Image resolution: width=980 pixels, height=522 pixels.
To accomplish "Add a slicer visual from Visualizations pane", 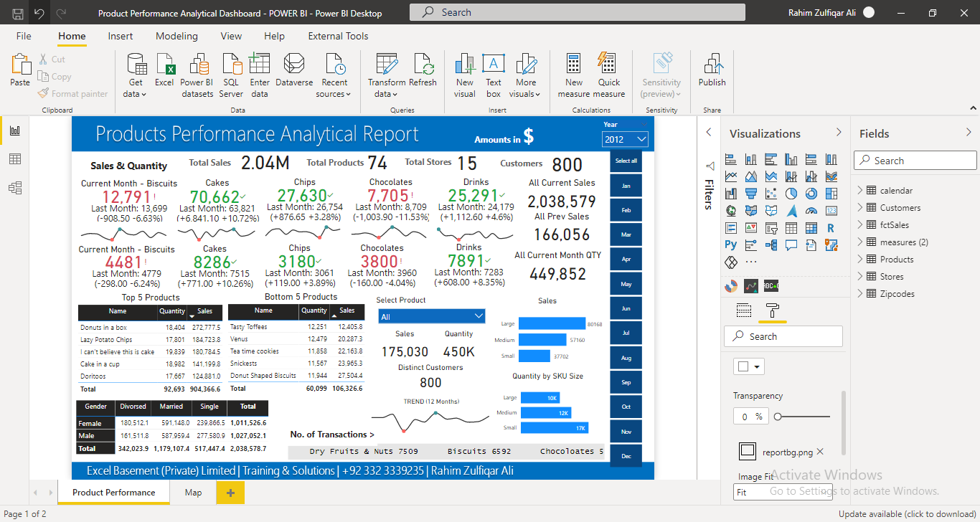I will (771, 229).
